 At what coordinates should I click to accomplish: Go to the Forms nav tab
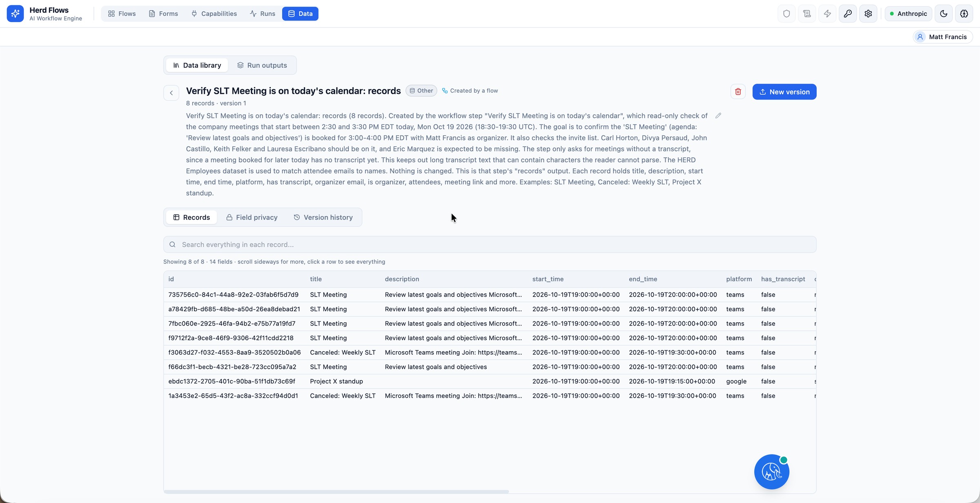pos(163,13)
